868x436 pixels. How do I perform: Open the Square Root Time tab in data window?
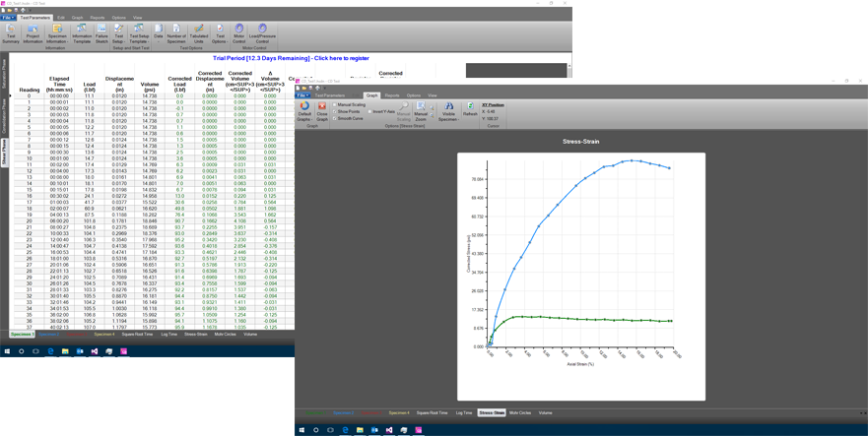(x=137, y=335)
